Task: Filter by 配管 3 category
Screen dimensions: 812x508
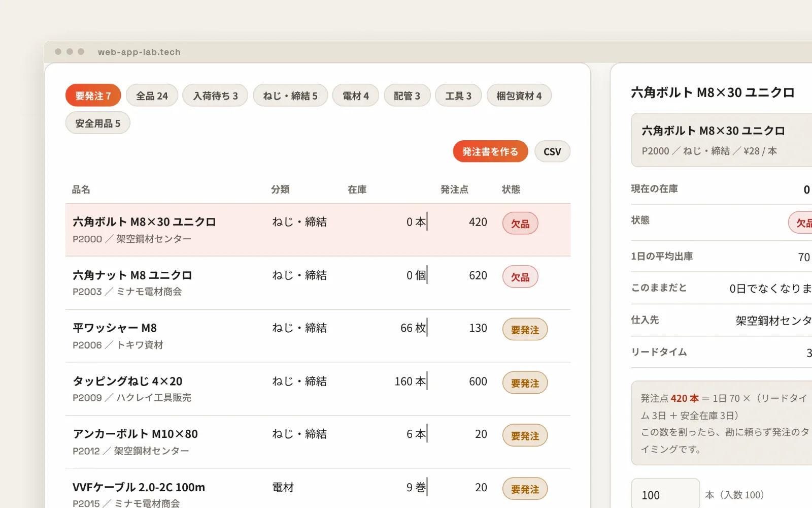Action: [x=407, y=96]
